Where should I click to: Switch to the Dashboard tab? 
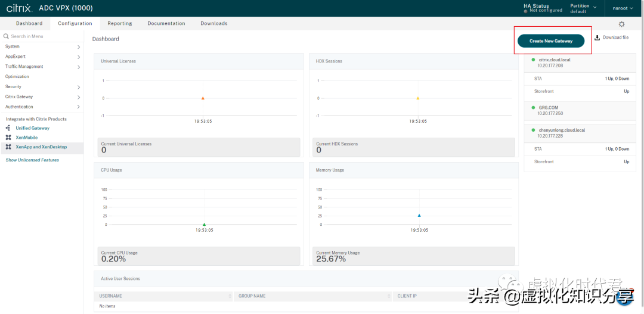(29, 23)
